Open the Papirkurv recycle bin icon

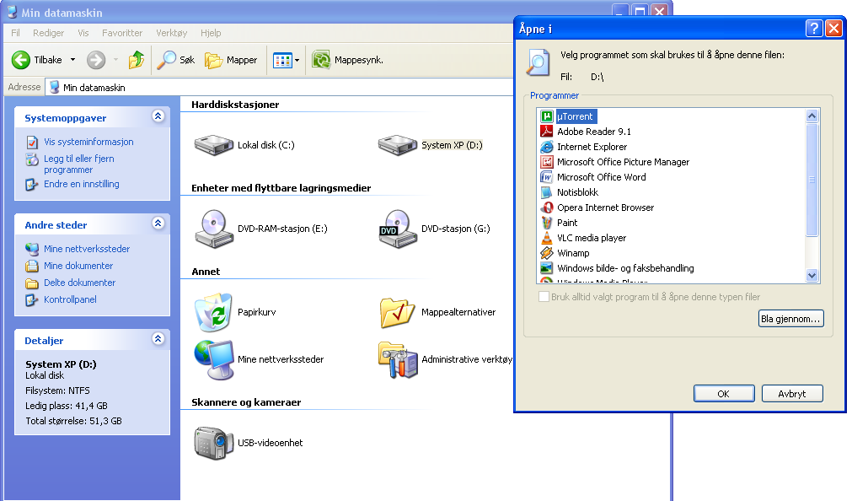214,312
